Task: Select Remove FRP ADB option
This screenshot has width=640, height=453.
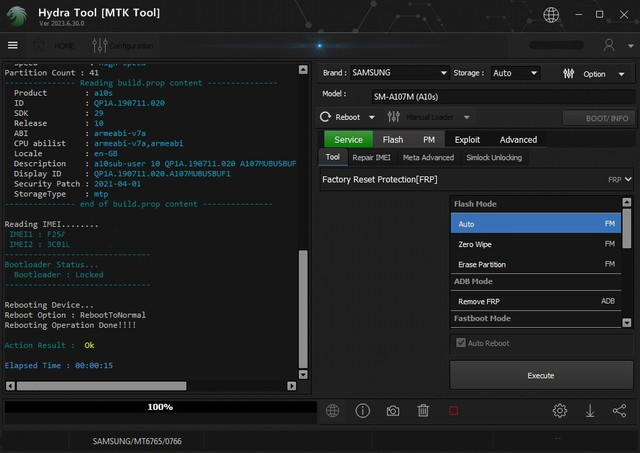Action: coord(536,301)
